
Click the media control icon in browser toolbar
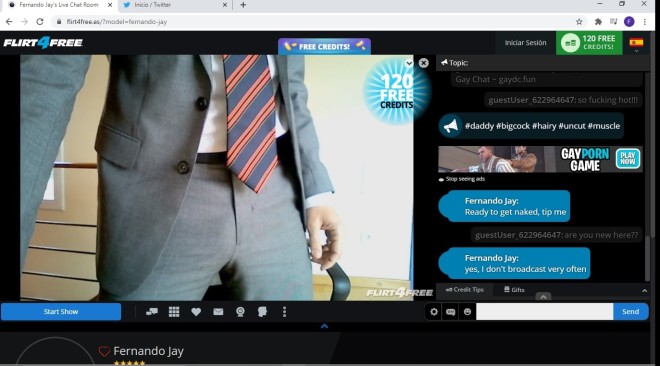click(613, 21)
